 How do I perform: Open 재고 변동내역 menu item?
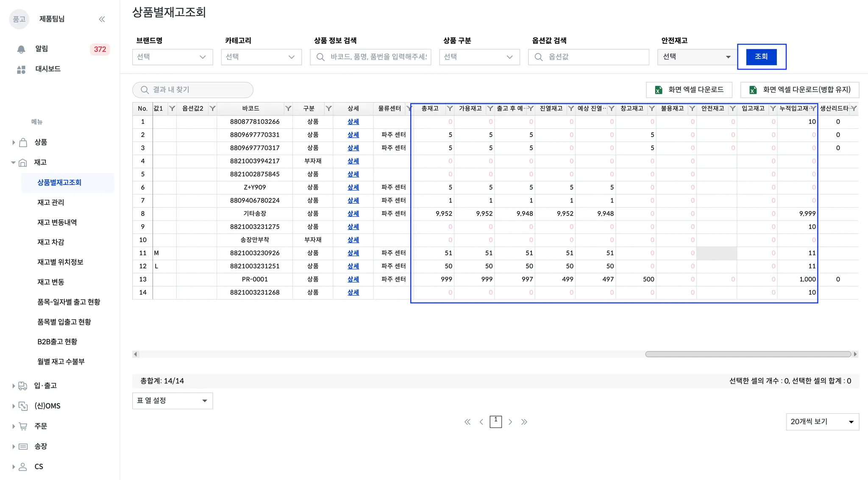pyautogui.click(x=57, y=222)
